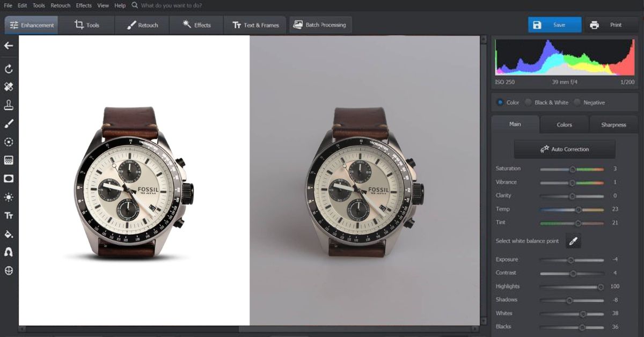Image resolution: width=644 pixels, height=337 pixels.
Task: Click the Blacks slider
Action: pos(572,327)
